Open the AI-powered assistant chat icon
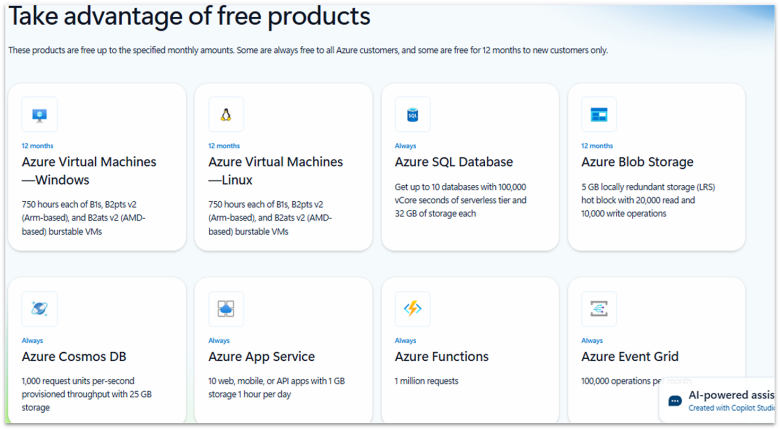The image size is (780, 430). (675, 401)
